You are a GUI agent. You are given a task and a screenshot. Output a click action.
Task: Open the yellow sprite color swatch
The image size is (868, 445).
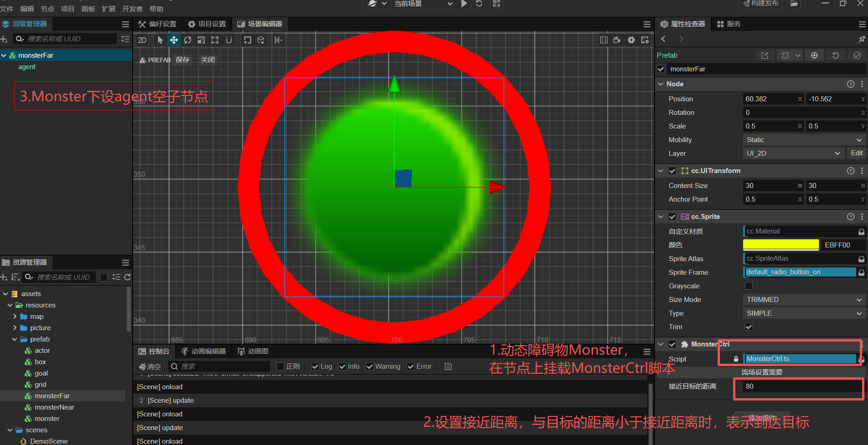pyautogui.click(x=780, y=245)
